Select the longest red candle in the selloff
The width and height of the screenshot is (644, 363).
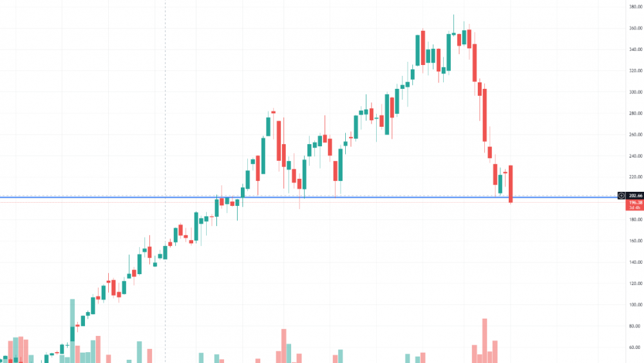coord(485,115)
